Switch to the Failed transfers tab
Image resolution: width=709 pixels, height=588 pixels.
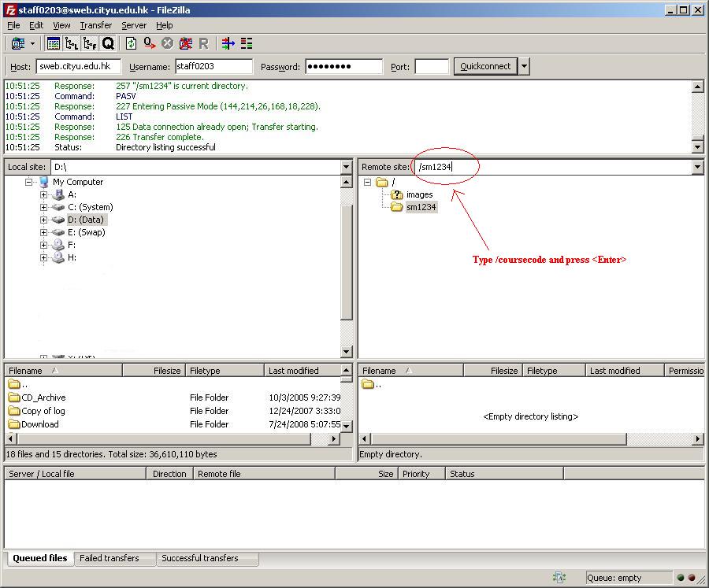point(110,558)
